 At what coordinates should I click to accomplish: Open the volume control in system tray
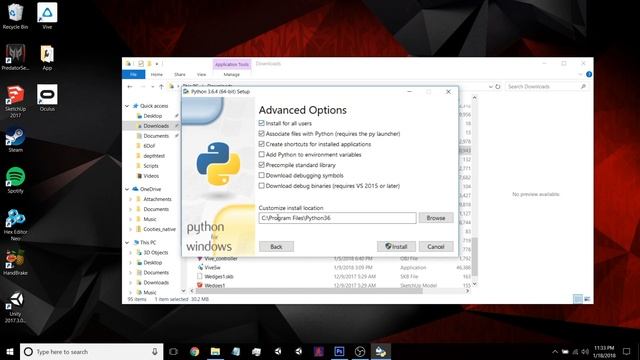(585, 351)
